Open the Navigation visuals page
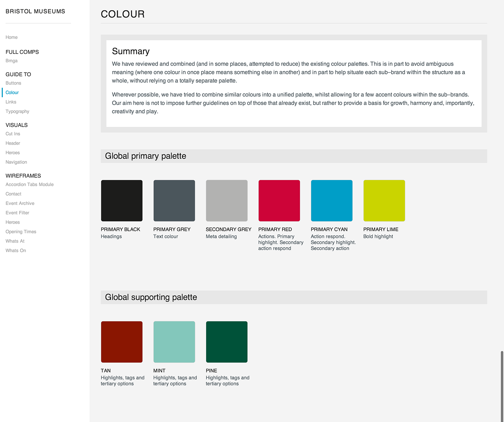This screenshot has width=504, height=422. coord(16,162)
